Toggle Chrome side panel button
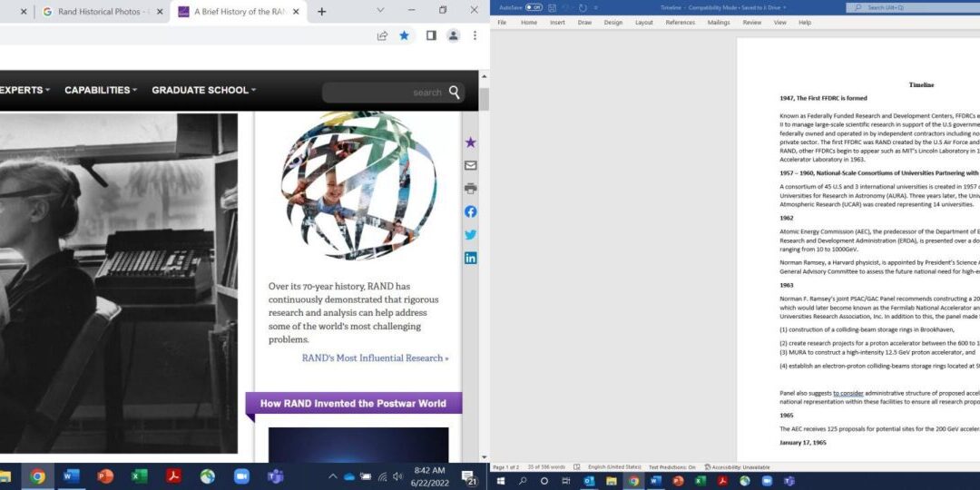 tap(431, 35)
